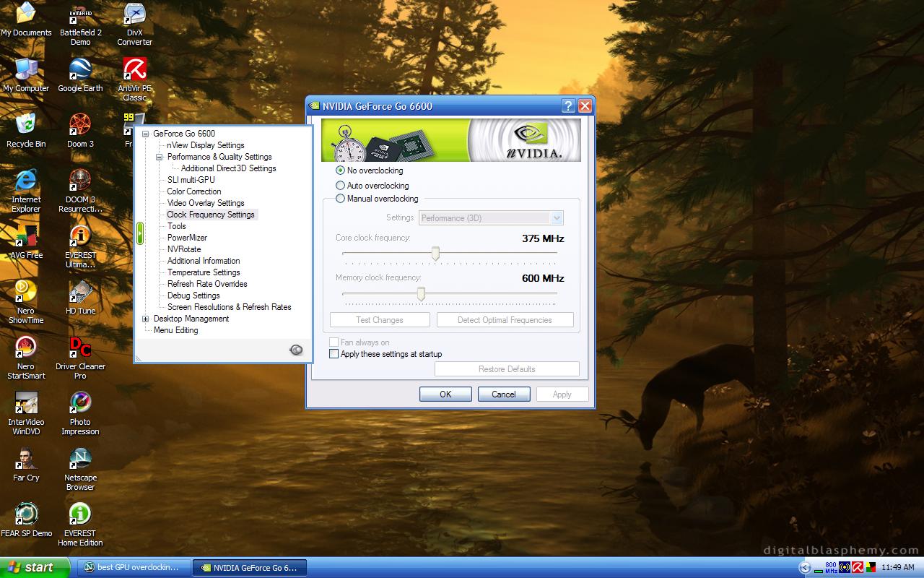Click the AntiVir umbrella tray icon

click(858, 568)
